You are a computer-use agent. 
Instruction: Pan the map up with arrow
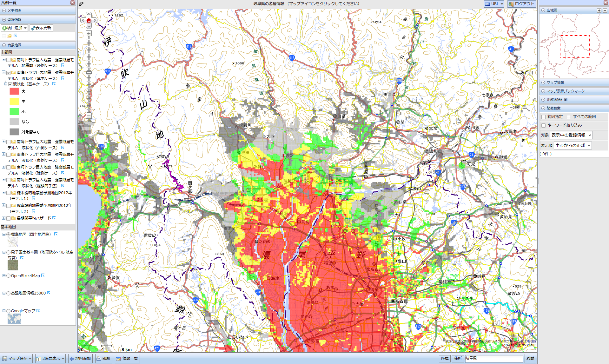pos(89,14)
